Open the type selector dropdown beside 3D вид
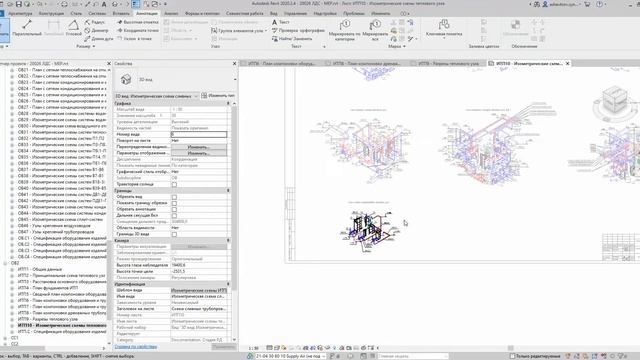Image resolution: width=640 pixels, height=360 pixels. (x=235, y=79)
